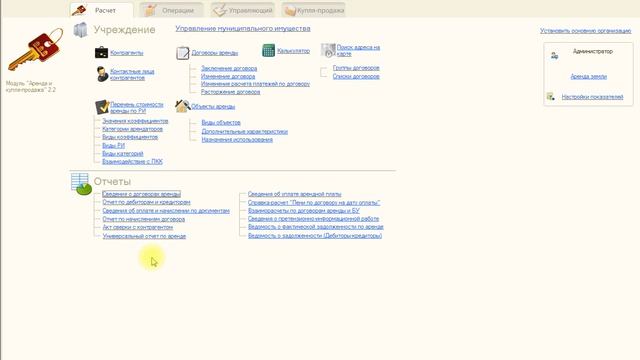This screenshot has width=640, height=360.
Task: Click the red key module logo
Action: [x=35, y=50]
